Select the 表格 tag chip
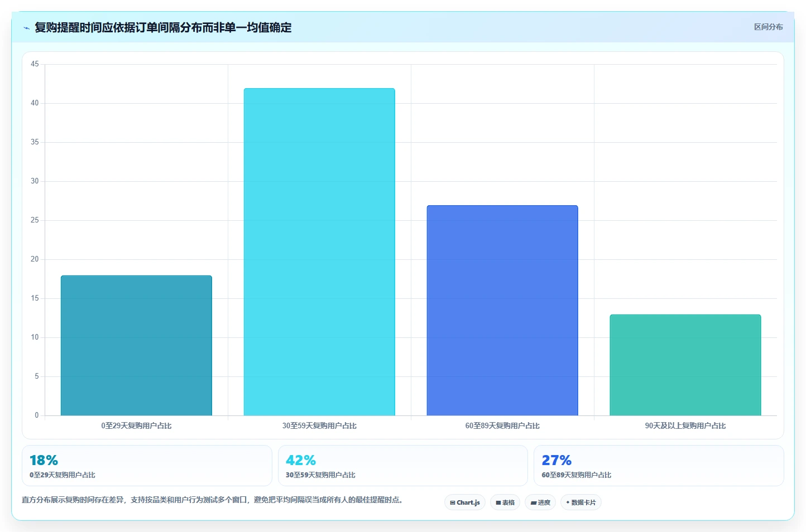Image resolution: width=806 pixels, height=532 pixels. 505,502
